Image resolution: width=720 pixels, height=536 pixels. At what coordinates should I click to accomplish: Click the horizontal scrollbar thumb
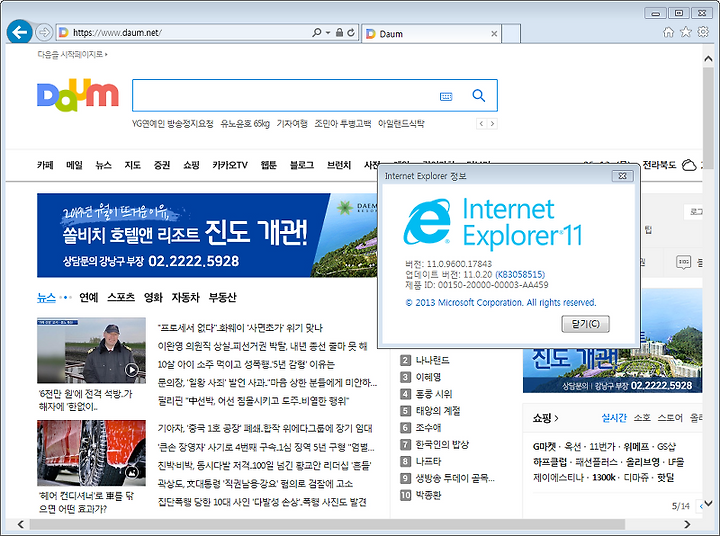coord(327,525)
